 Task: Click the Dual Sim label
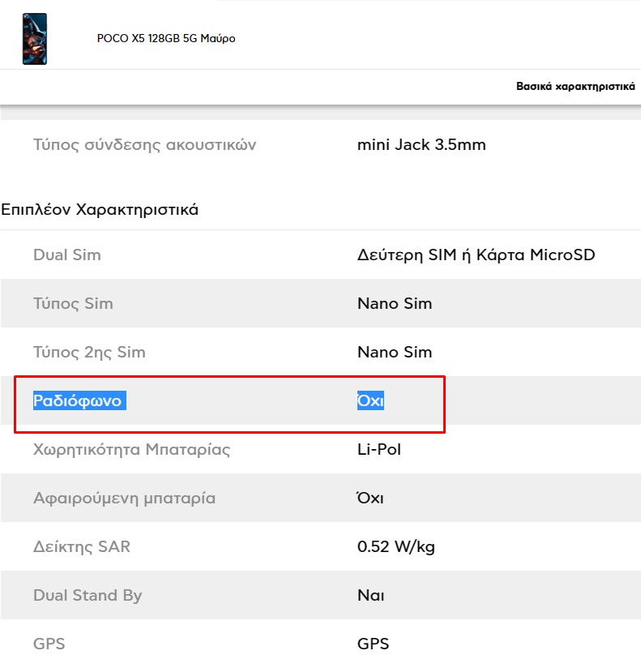click(x=67, y=255)
